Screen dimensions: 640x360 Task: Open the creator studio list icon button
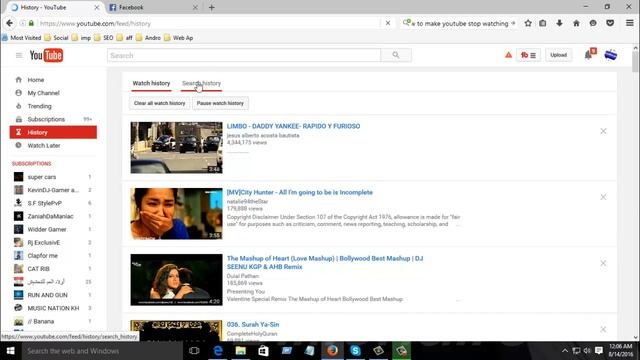529,55
